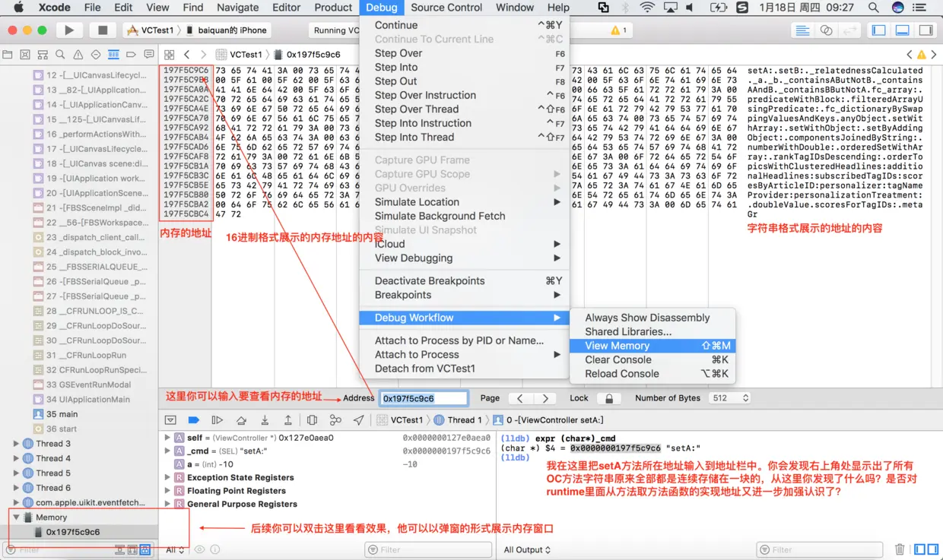Click the Debug Memory Graph icon

click(335, 420)
